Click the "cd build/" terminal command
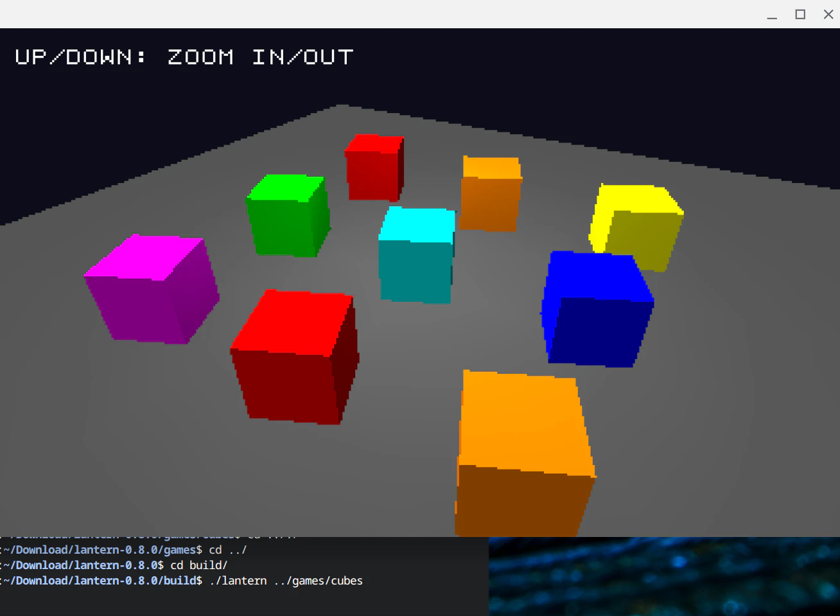This screenshot has height=616, width=840. [x=199, y=565]
